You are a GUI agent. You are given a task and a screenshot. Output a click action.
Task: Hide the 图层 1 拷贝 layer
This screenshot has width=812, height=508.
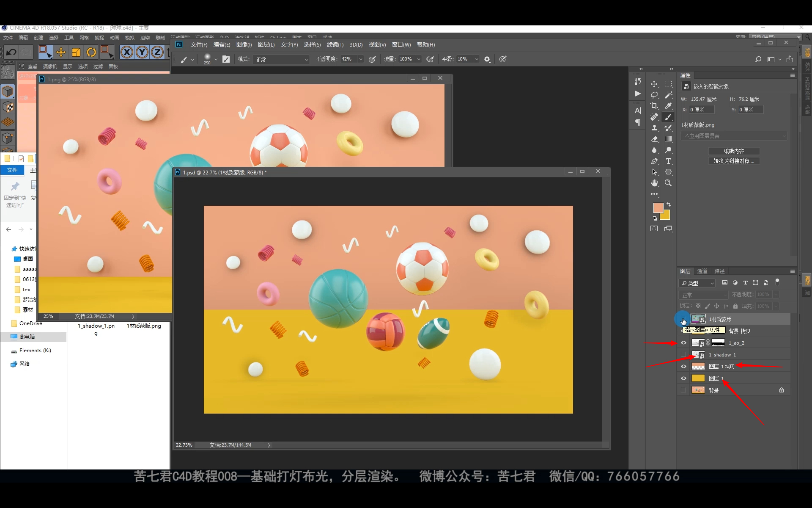683,367
